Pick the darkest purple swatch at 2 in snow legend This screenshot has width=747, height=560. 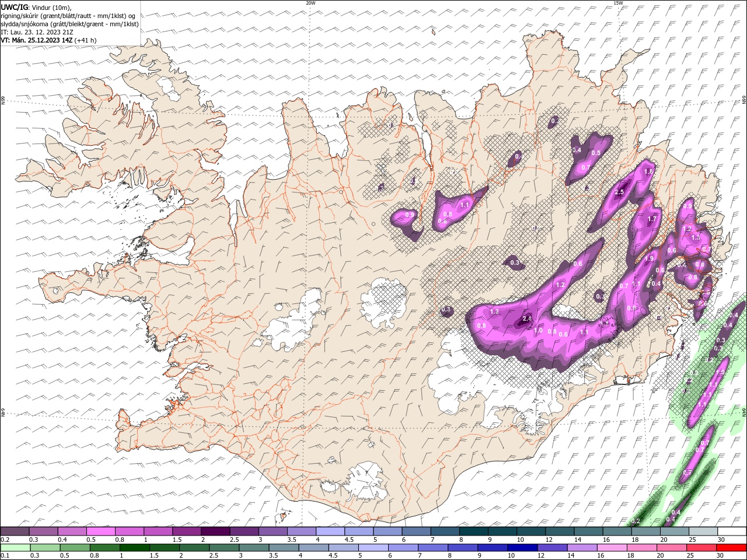[x=215, y=531]
